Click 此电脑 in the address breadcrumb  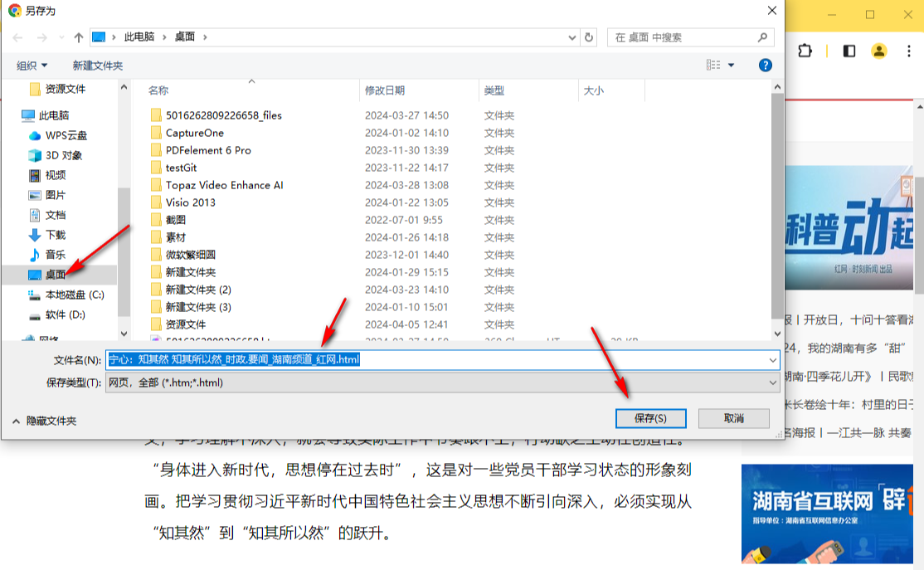139,37
